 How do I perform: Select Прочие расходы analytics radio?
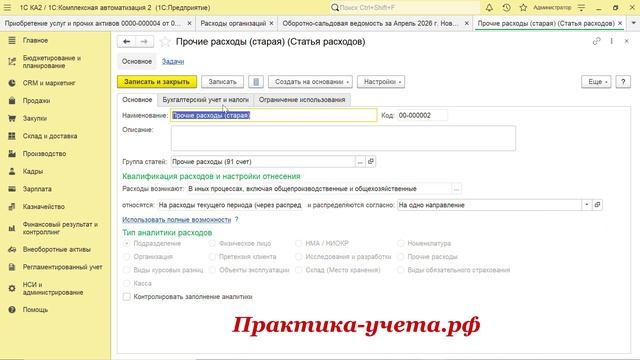point(400,257)
